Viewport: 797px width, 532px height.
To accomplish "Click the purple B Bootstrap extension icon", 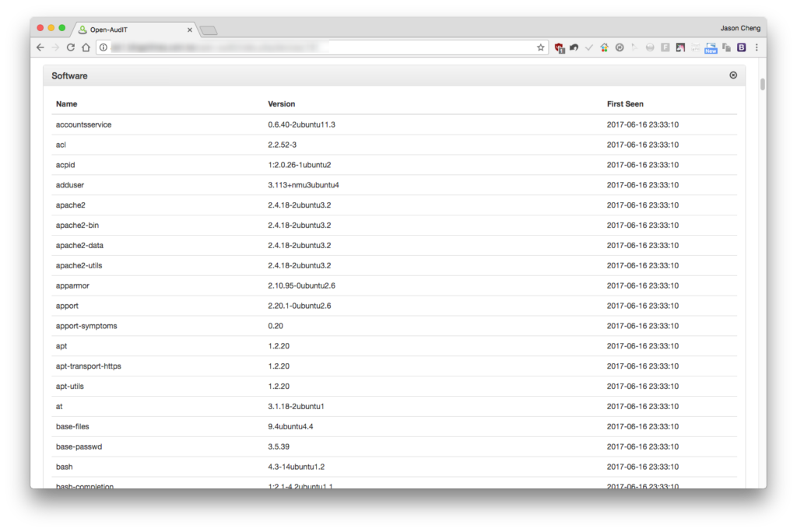I will coord(742,47).
